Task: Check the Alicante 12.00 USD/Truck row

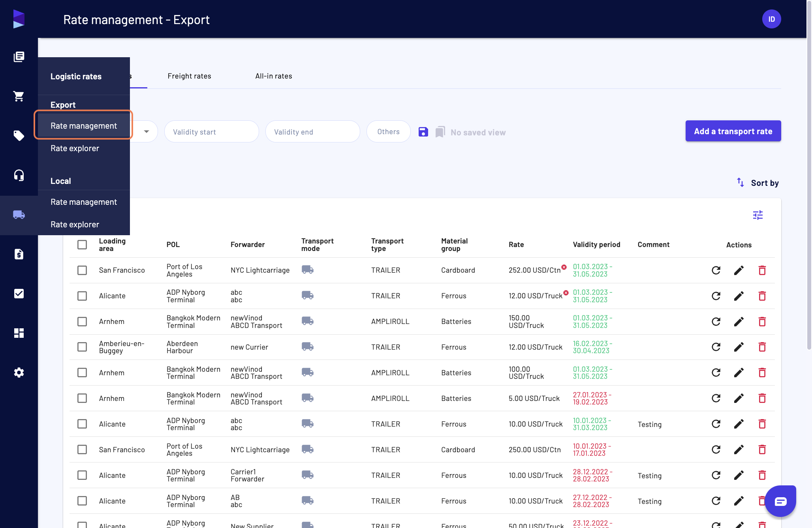Action: tap(82, 296)
